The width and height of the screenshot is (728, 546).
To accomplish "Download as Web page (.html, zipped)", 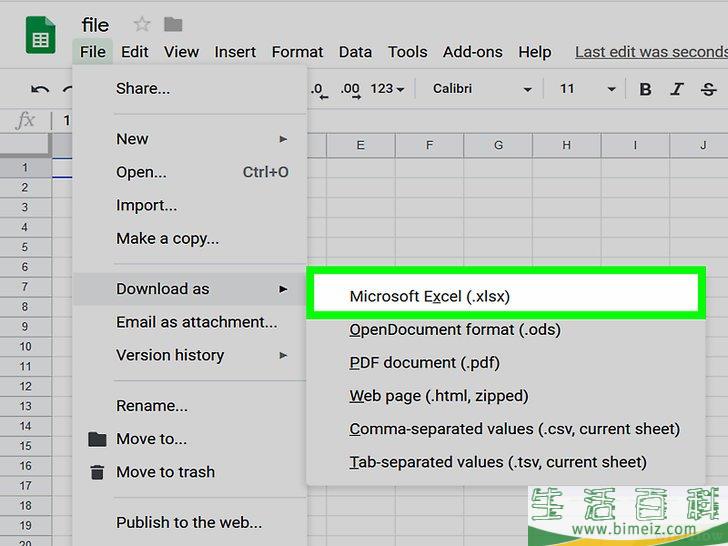I will (x=506, y=396).
